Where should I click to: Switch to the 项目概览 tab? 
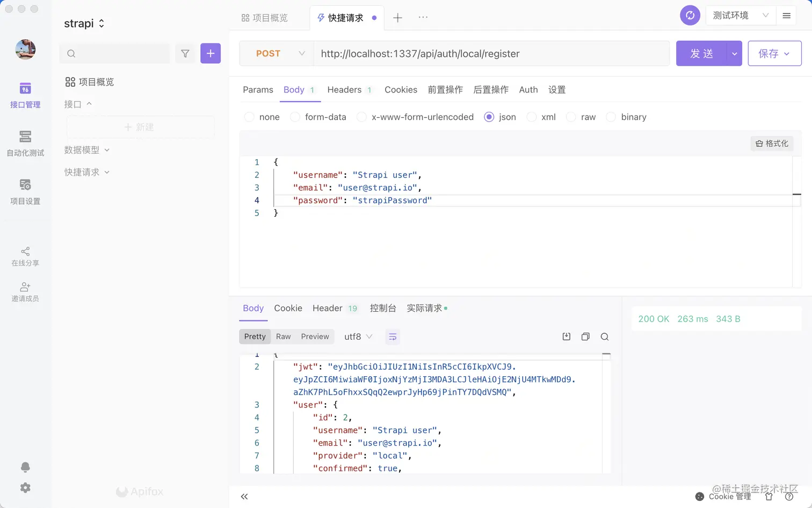click(265, 18)
